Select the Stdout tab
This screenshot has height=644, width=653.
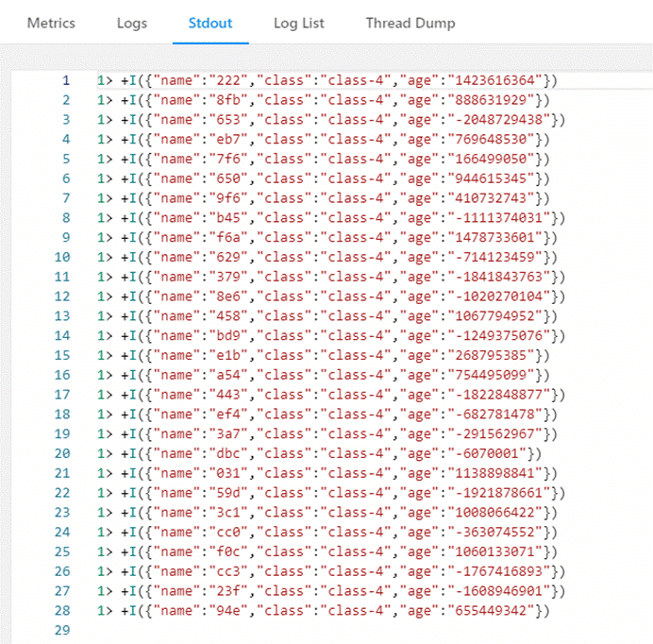click(x=210, y=23)
